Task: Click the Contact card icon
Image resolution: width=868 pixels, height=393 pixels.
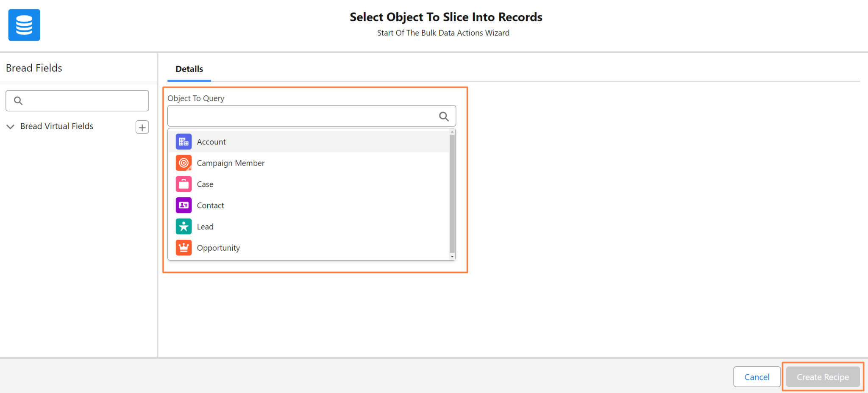Action: pyautogui.click(x=184, y=205)
